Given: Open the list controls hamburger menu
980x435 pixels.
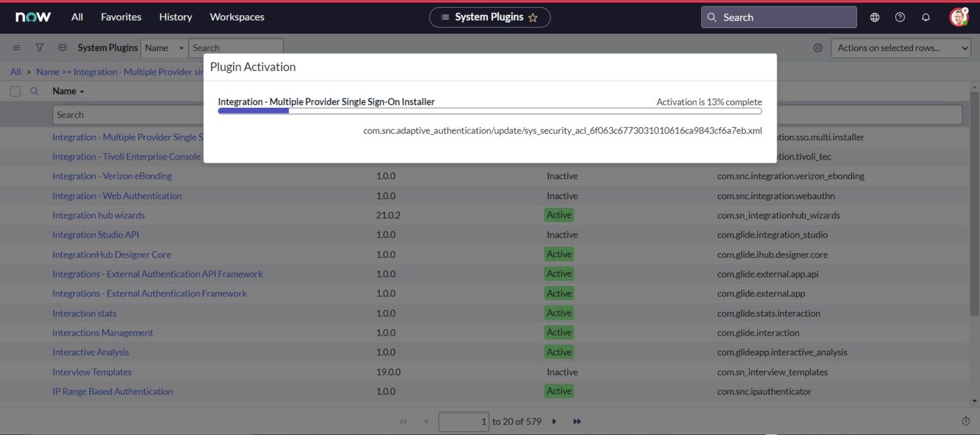Looking at the screenshot, I should (17, 47).
